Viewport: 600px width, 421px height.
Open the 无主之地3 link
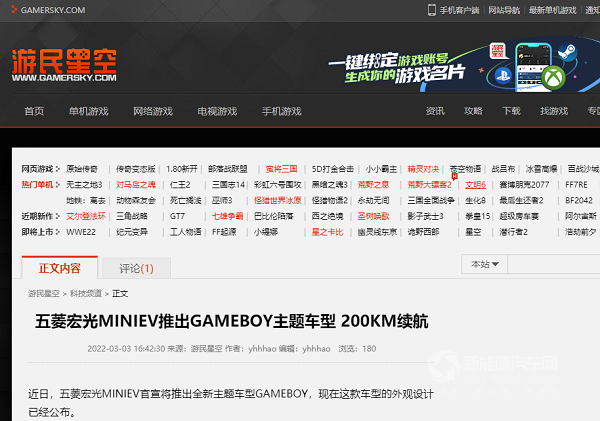84,184
